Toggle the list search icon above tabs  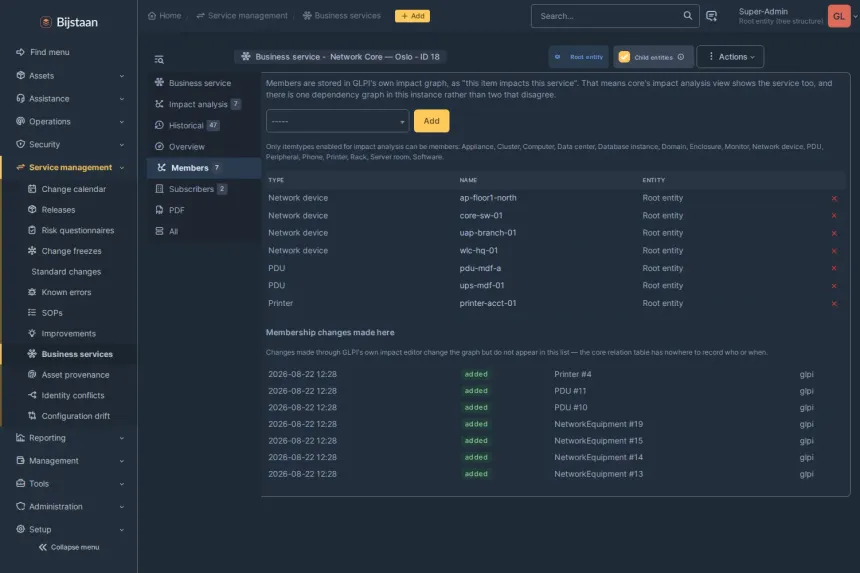(x=159, y=59)
